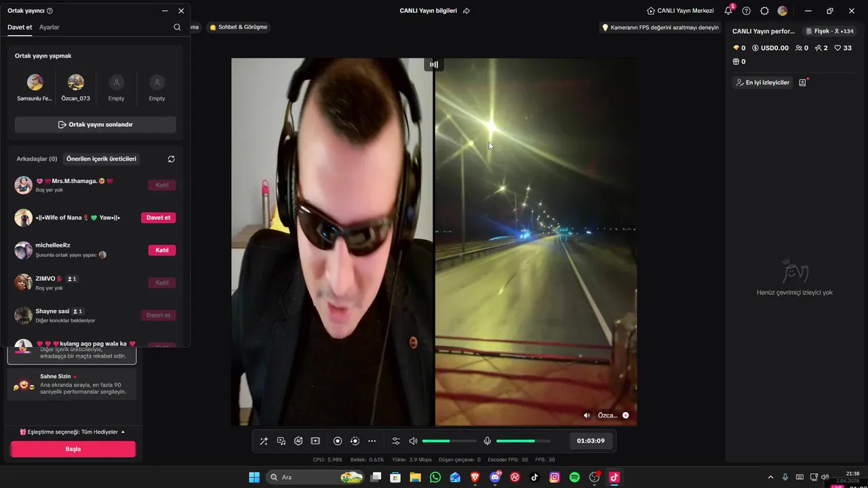Click the help icon beside Ortak yayıncı
868x488 pixels.
click(50, 11)
